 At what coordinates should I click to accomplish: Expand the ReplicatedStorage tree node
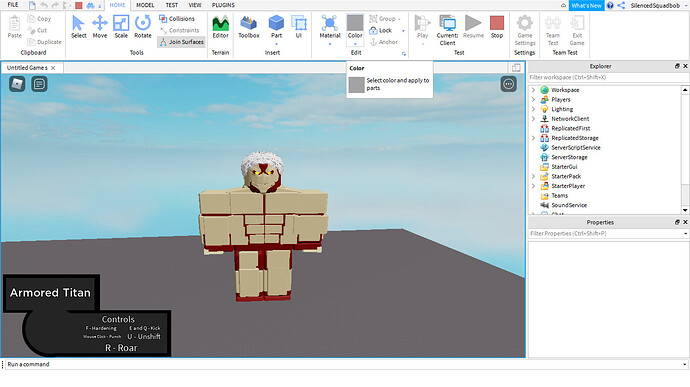533,138
